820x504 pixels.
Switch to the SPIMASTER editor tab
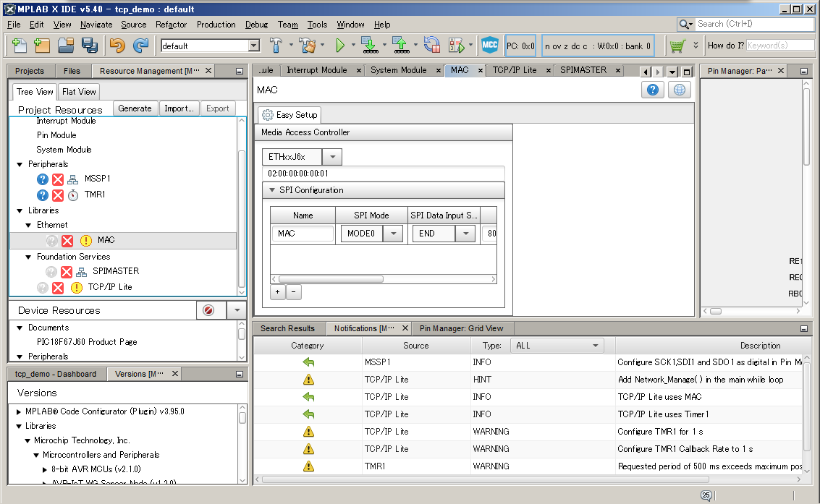[583, 70]
